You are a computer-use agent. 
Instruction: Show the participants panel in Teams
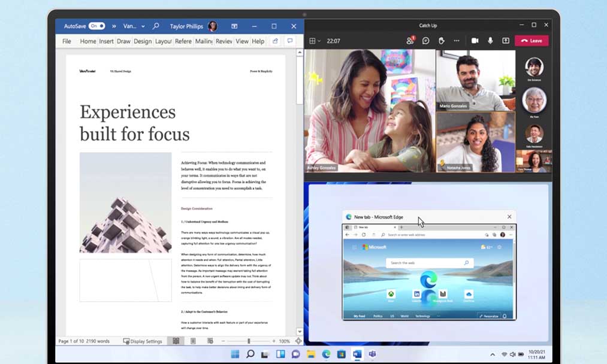(x=410, y=40)
